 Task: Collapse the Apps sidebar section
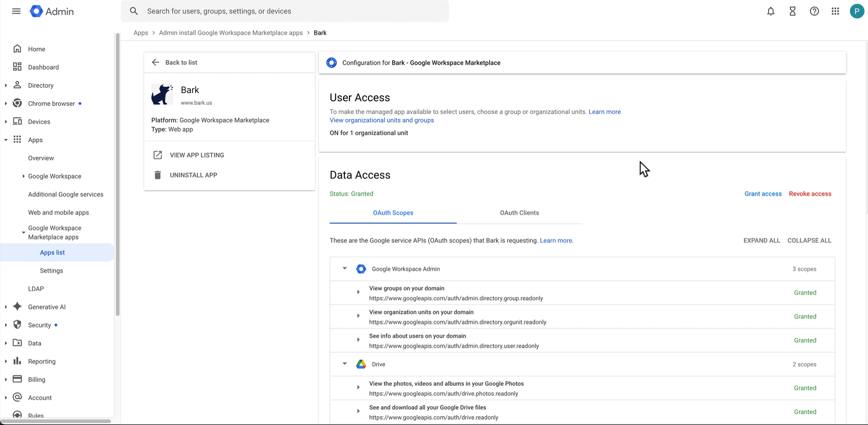(6, 140)
